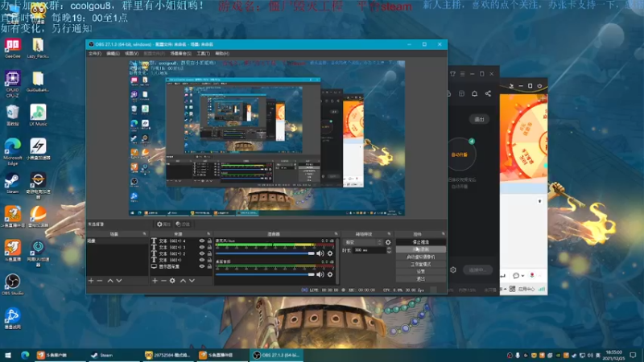Toggle lock on 显示器采集 source
Image resolution: width=644 pixels, height=362 pixels.
click(x=209, y=266)
